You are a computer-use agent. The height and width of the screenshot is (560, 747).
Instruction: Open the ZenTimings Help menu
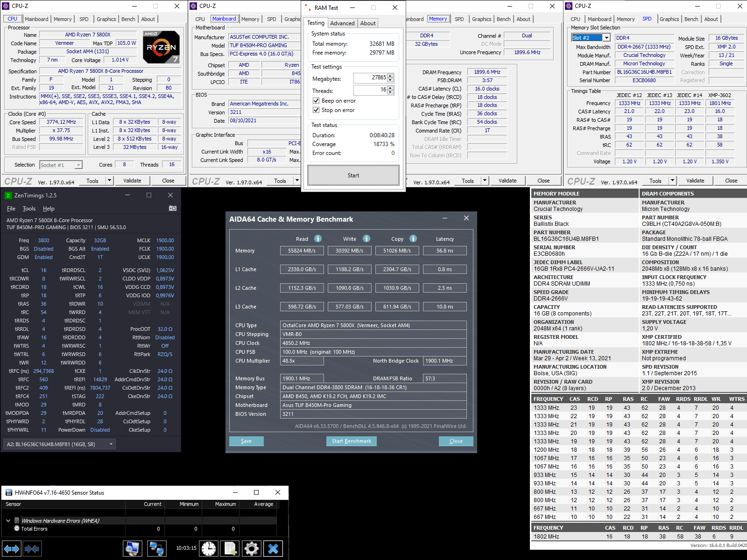pos(49,209)
